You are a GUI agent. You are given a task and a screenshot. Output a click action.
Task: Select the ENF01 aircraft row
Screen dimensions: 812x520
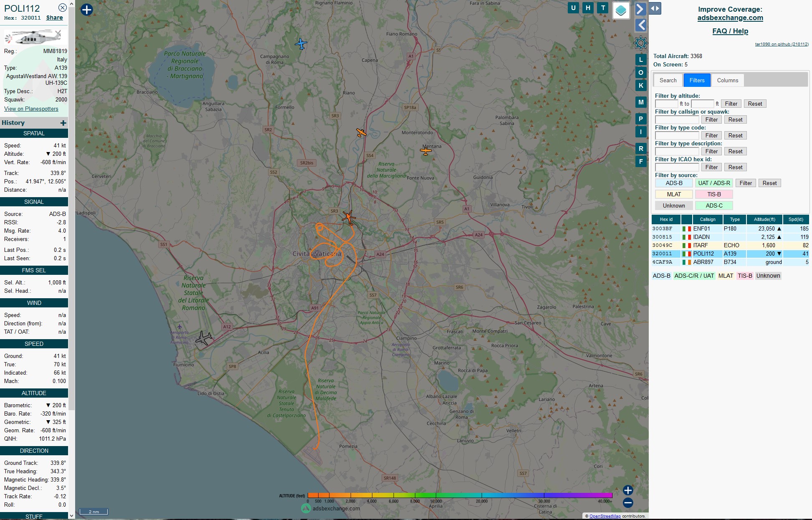[730, 228]
